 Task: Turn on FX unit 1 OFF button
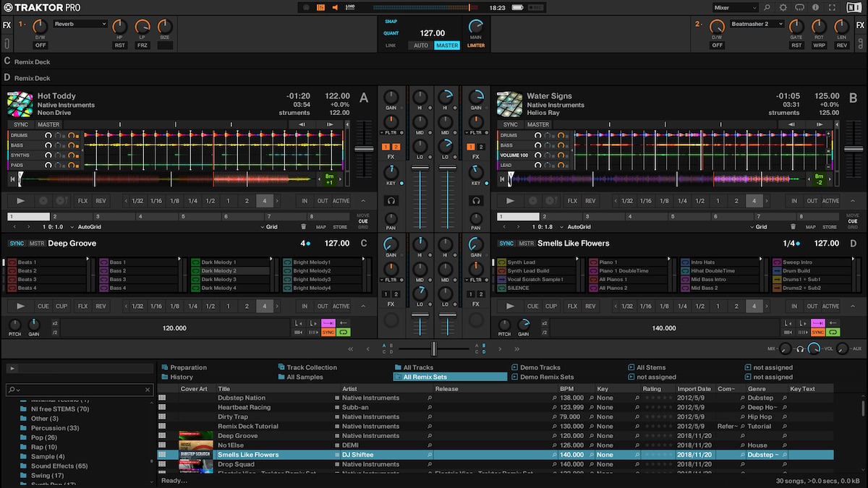pyautogui.click(x=41, y=45)
